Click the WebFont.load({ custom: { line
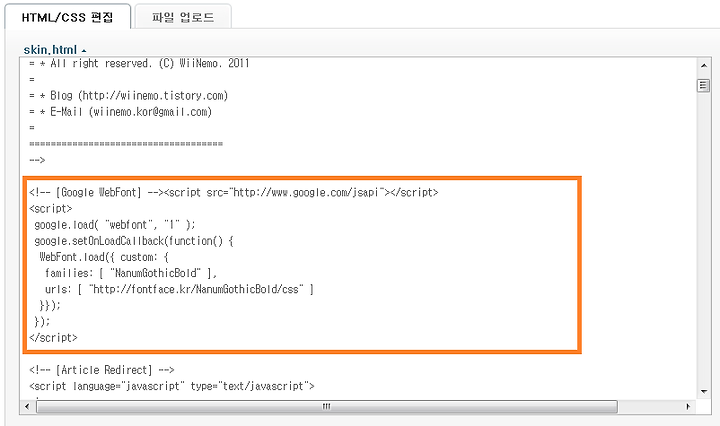This screenshot has height=426, width=720. point(104,257)
